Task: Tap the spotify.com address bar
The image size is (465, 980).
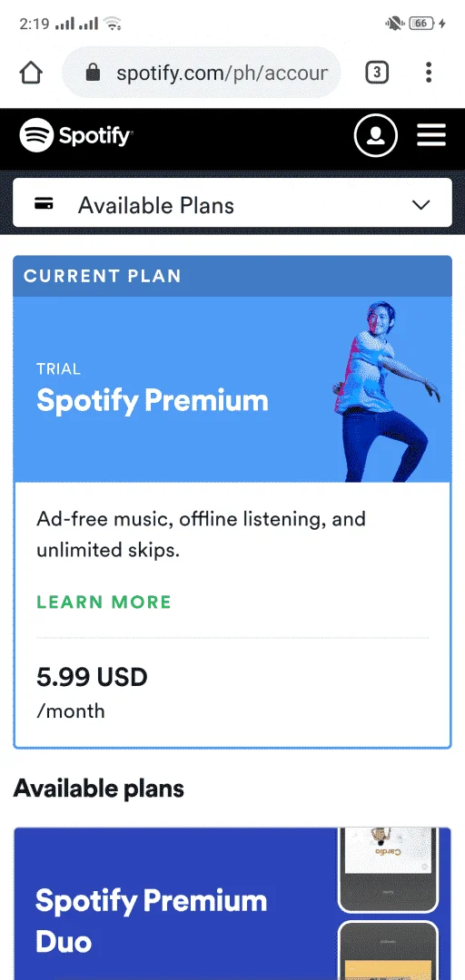Action: (202, 73)
